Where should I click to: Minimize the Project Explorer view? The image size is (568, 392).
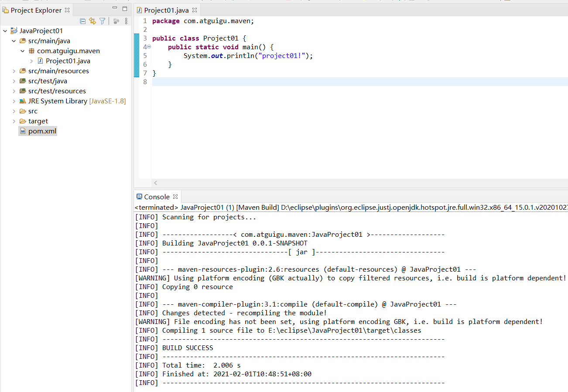115,8
